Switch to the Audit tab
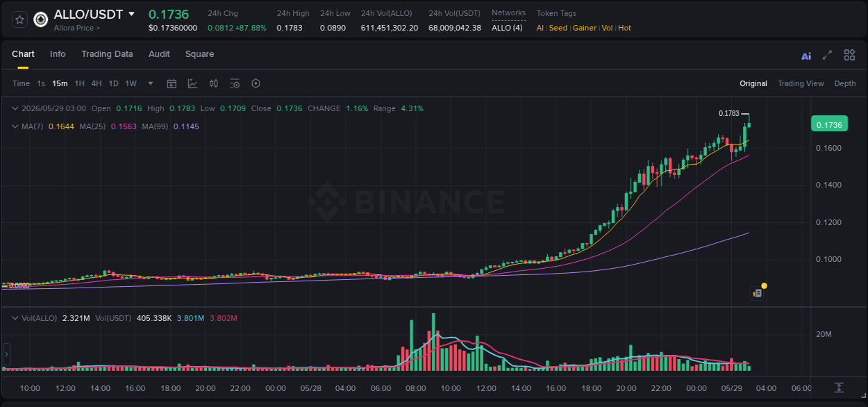Viewport: 868px width, 407px height. coord(159,54)
